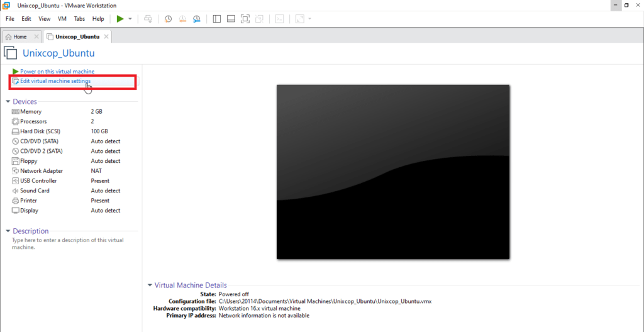Click the Sound Card label text

pos(34,191)
